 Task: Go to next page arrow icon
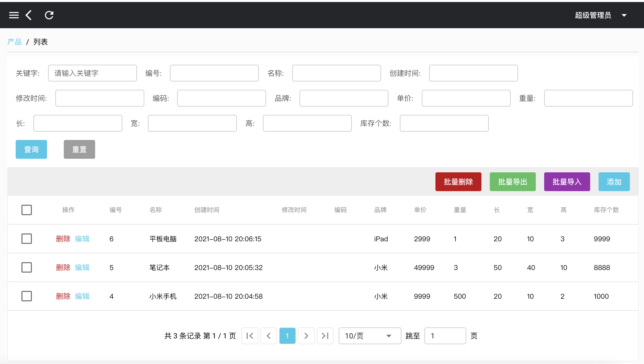[306, 336]
